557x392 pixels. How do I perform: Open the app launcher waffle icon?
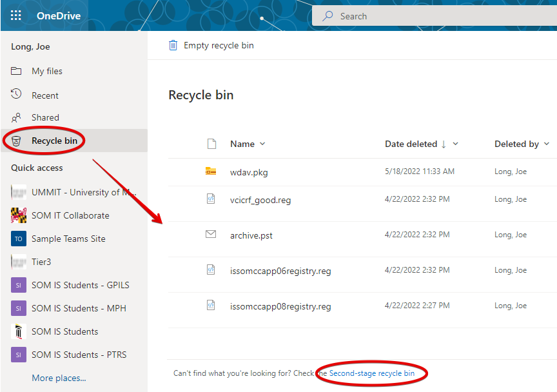16,15
